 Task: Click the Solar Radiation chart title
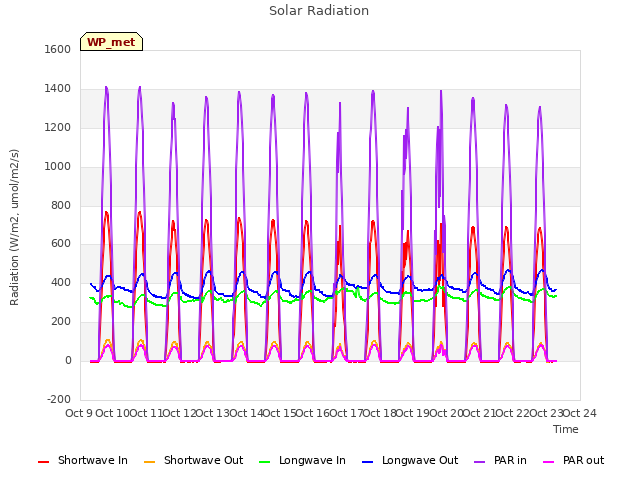coord(319,11)
